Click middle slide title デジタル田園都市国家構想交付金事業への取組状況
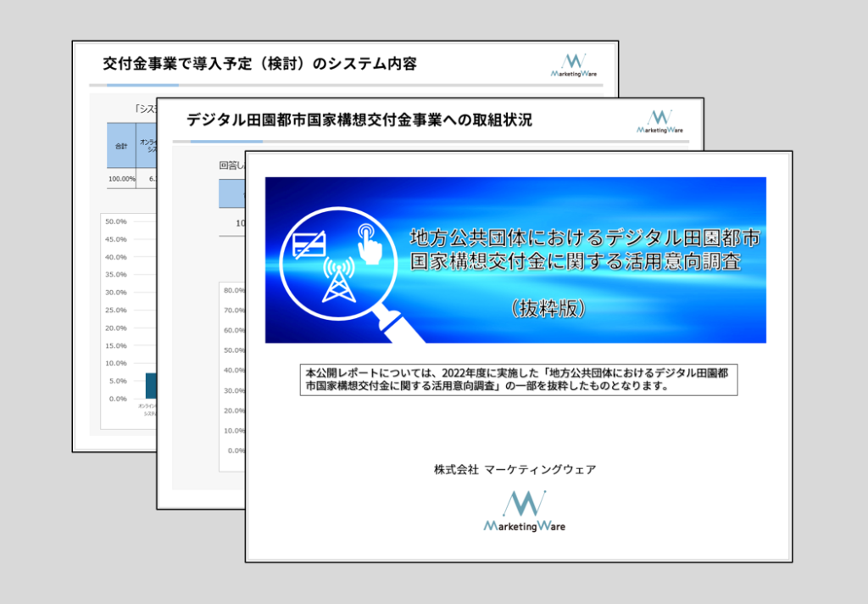 pyautogui.click(x=359, y=120)
